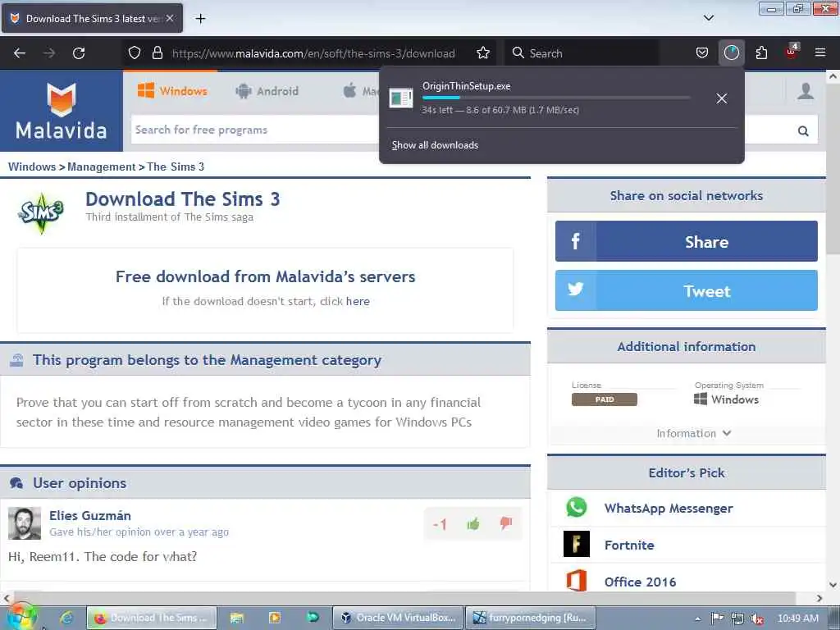Open Windows Explorer from the taskbar
Viewport: 840px width, 630px height.
click(236, 619)
